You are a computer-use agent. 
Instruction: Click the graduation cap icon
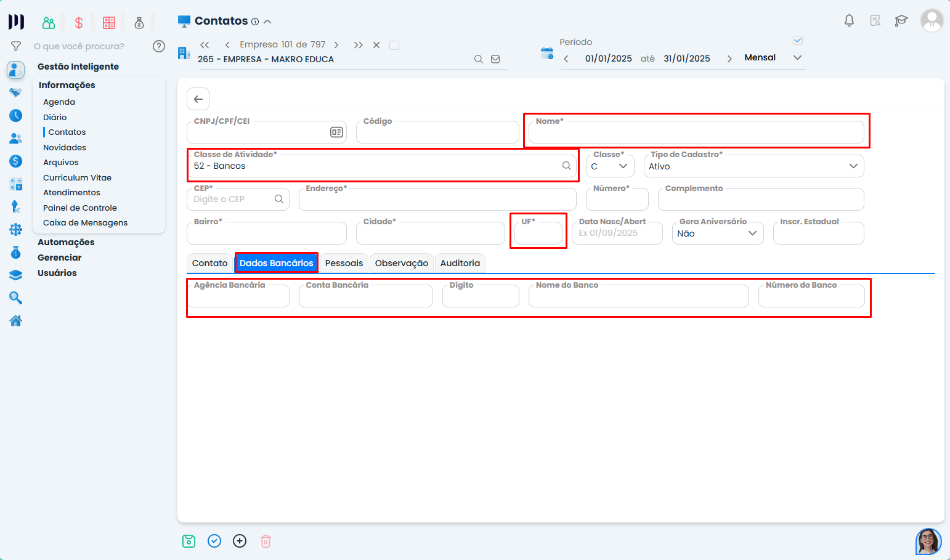[x=901, y=20]
